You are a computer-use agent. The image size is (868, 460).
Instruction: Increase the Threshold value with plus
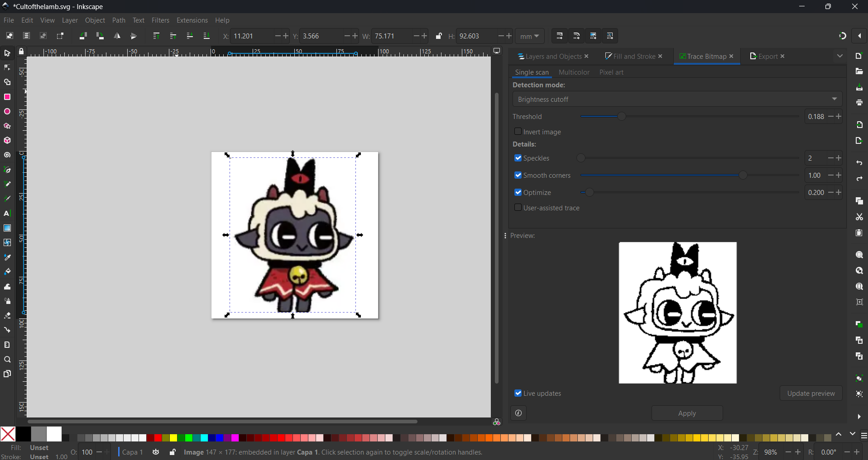pyautogui.click(x=839, y=116)
